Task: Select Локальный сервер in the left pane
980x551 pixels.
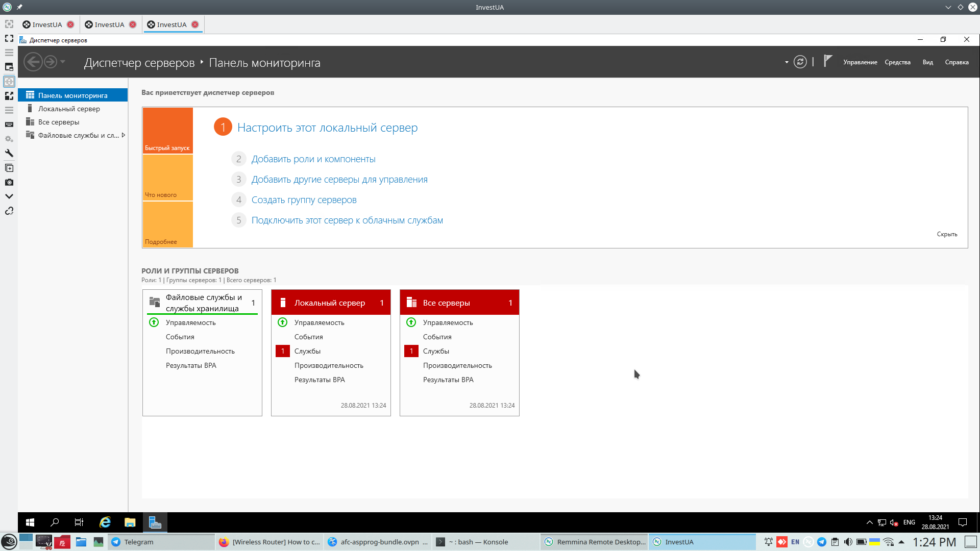Action: pyautogui.click(x=69, y=109)
